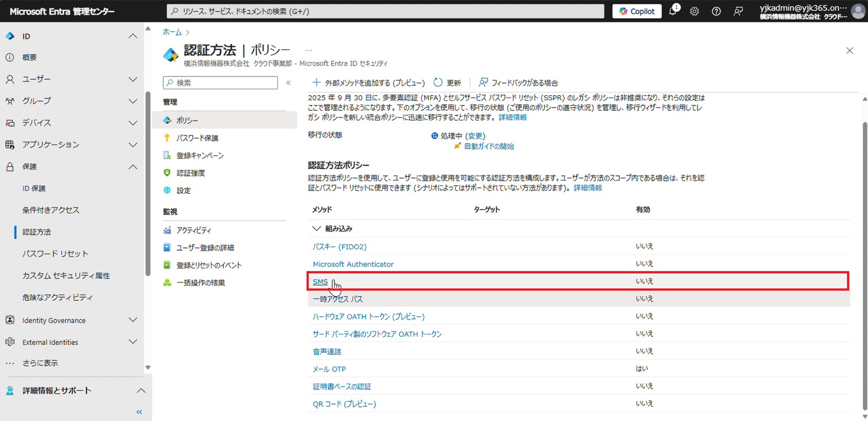
Task: Click the help question mark icon
Action: 716,11
